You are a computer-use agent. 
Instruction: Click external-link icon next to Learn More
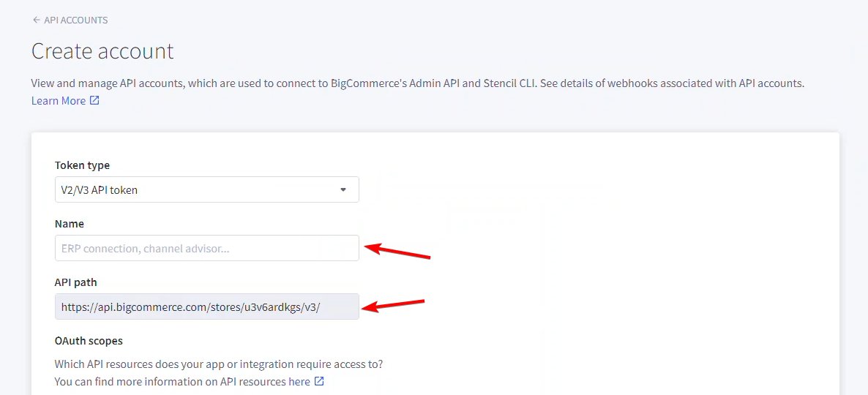94,101
